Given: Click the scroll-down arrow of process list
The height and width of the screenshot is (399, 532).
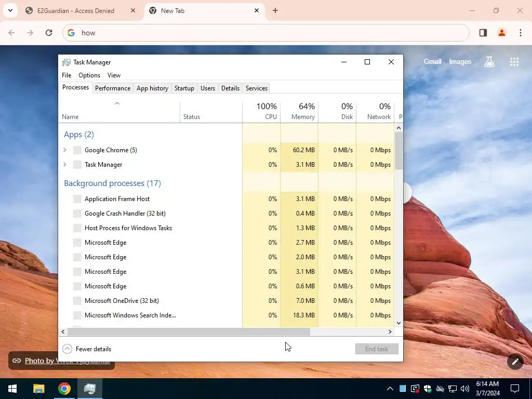Looking at the screenshot, I should click(x=398, y=323).
